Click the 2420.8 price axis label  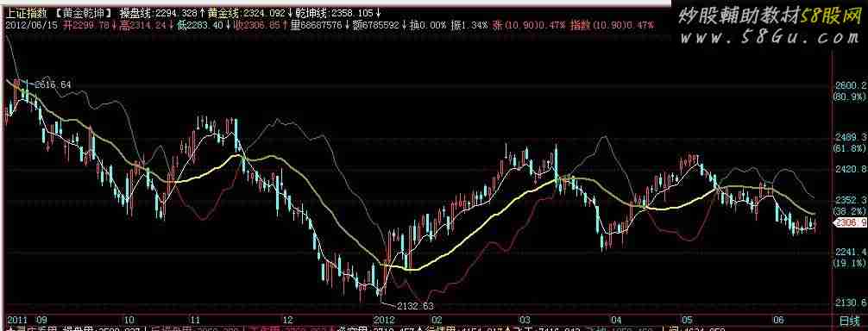pos(850,170)
